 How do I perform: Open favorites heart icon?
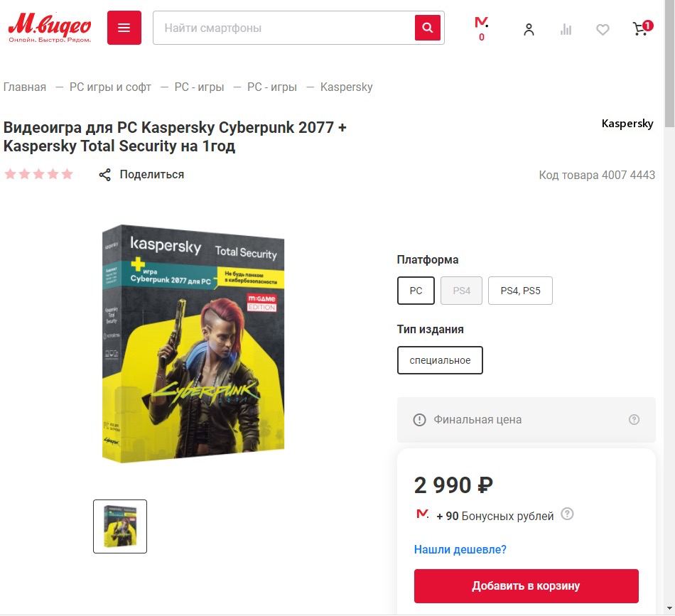603,29
